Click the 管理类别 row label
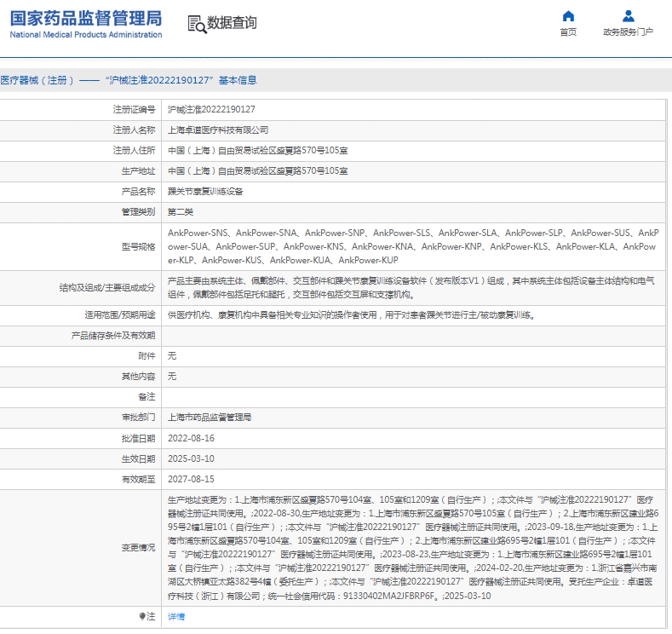Image resolution: width=672 pixels, height=634 pixels. click(139, 212)
